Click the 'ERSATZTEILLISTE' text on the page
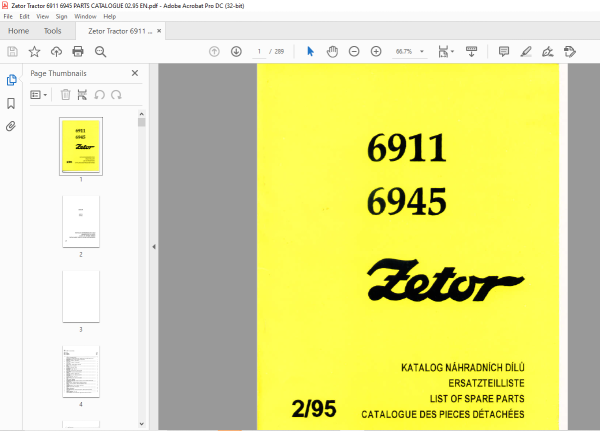This screenshot has width=600, height=431. coord(486,383)
